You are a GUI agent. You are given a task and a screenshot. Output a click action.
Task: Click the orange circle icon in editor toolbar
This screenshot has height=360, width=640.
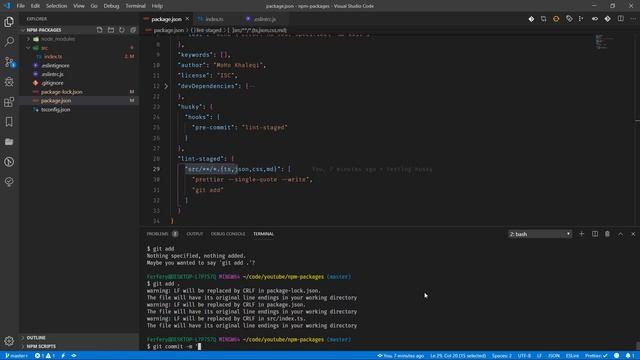tap(556, 19)
